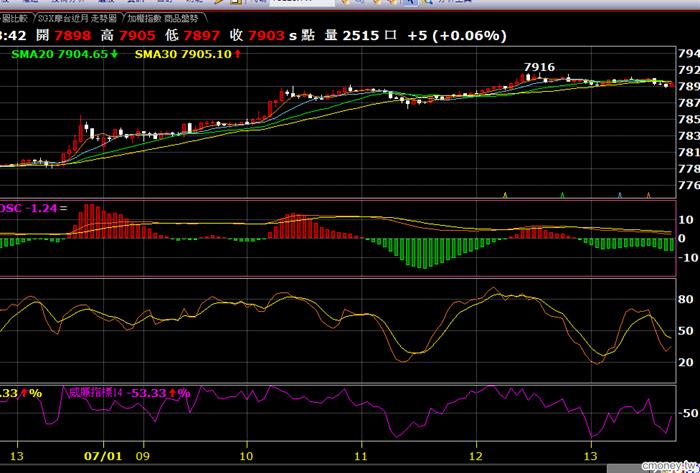The width and height of the screenshot is (700, 473).
Task: Click the 07/01 date label on time axis
Action: (103, 456)
